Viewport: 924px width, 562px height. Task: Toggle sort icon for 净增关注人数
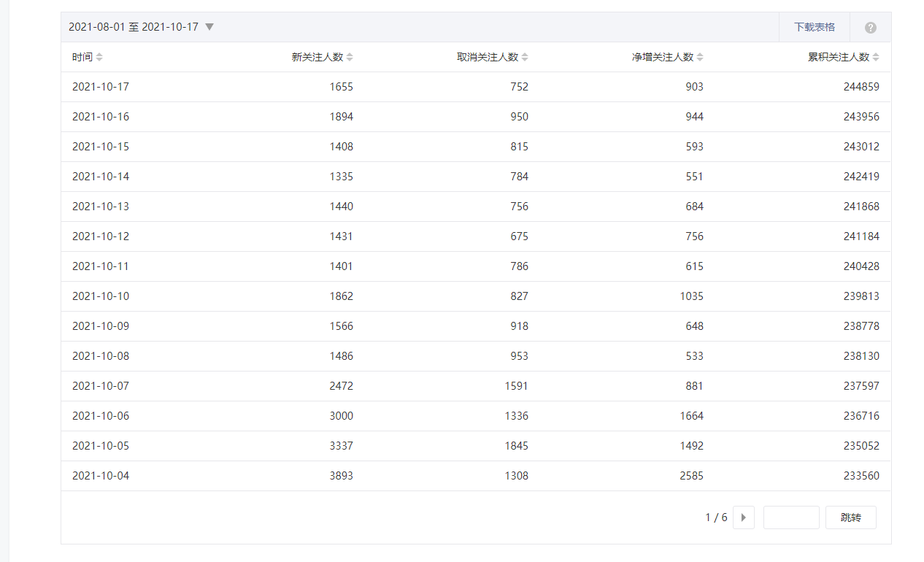700,57
